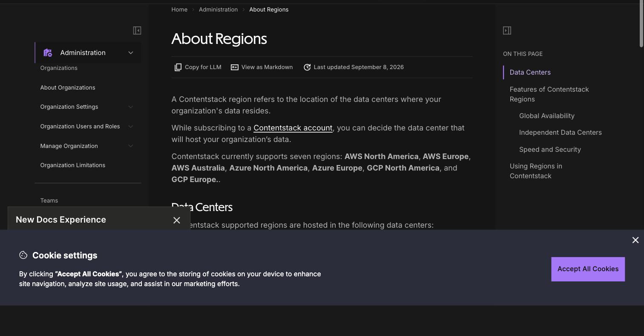Viewport: 644px width, 336px height.
Task: Collapse the left sidebar panel icon
Action: (137, 30)
